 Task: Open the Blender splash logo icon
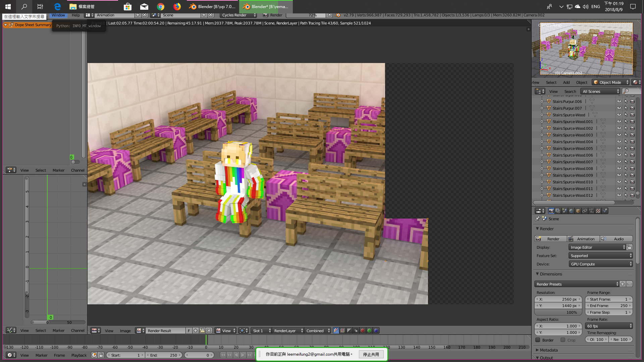(338, 15)
